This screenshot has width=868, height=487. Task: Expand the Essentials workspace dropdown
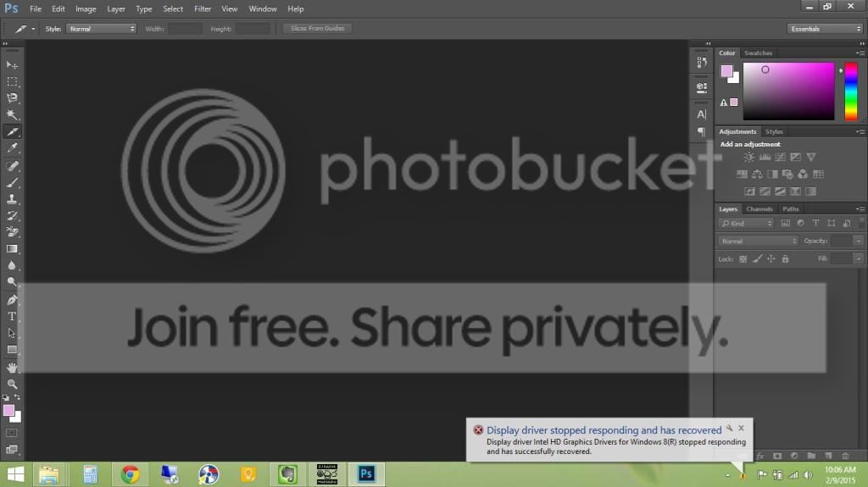[x=825, y=29]
